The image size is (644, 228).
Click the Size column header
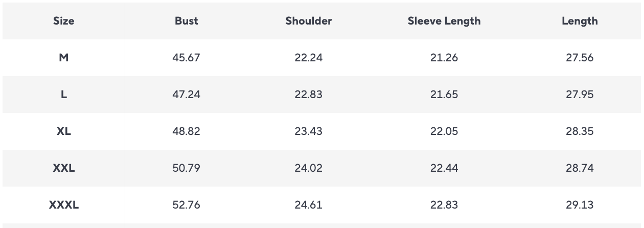coord(64,21)
